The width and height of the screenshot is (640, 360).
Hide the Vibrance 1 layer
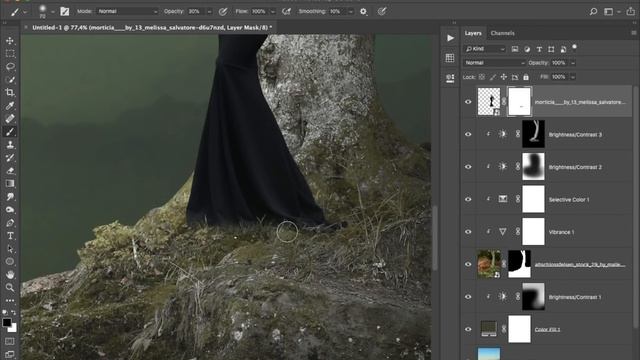(x=468, y=232)
